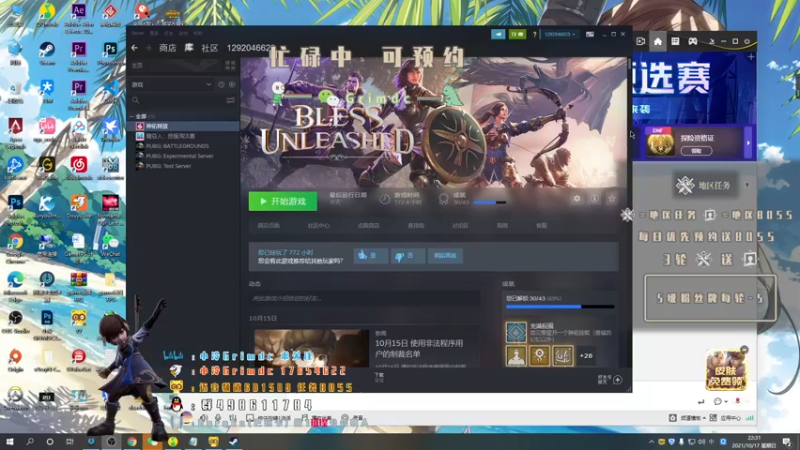Expand the 游戏 library filter dropdown
800x450 pixels.
pyautogui.click(x=172, y=84)
